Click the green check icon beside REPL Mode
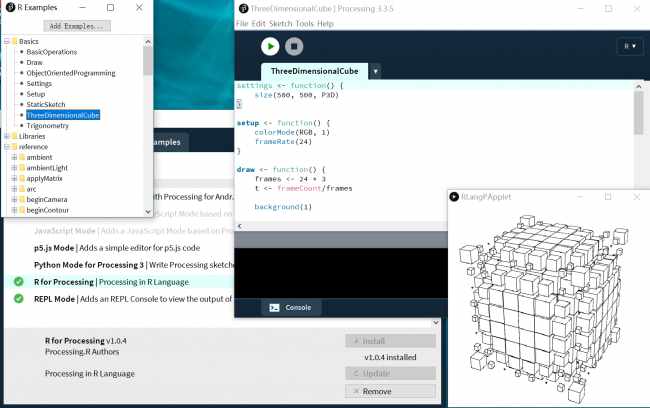650x408 pixels. click(x=19, y=299)
